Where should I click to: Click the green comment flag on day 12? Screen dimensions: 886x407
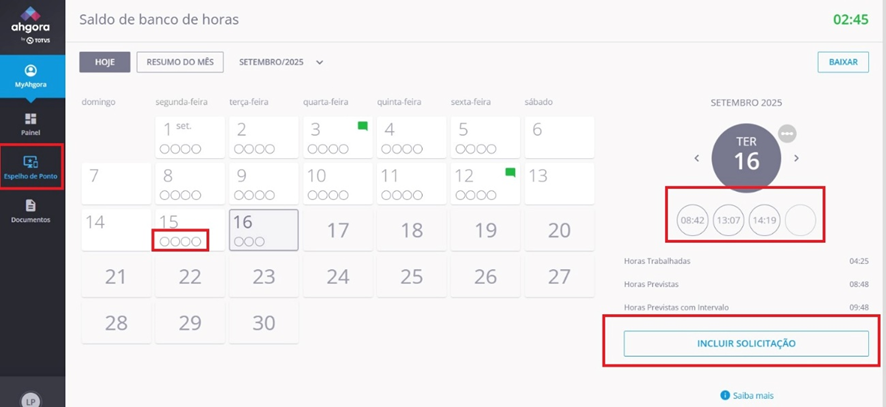click(510, 172)
